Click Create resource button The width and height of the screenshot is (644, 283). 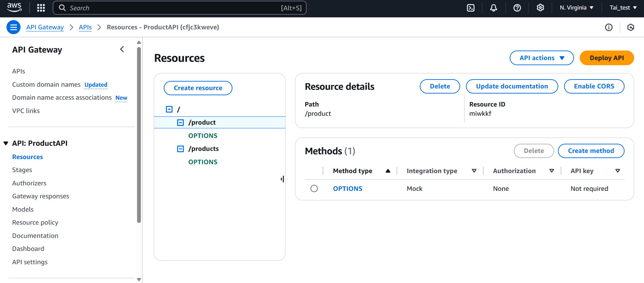coord(198,88)
